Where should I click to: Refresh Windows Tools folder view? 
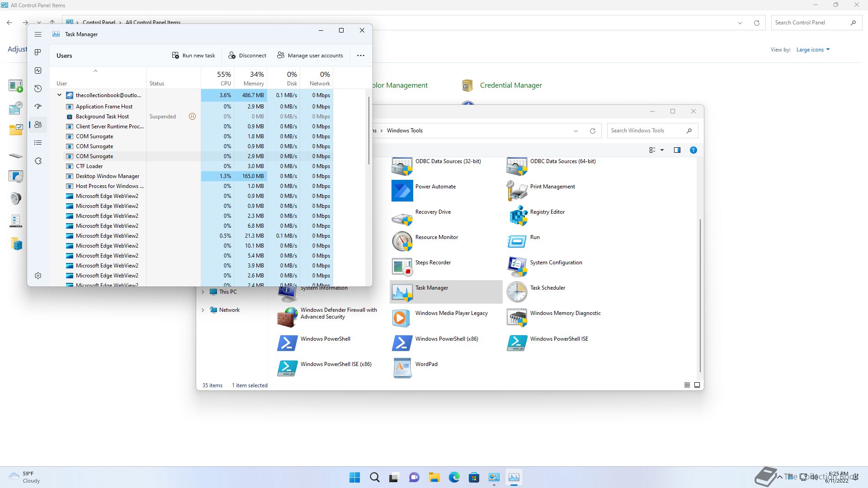pyautogui.click(x=593, y=131)
